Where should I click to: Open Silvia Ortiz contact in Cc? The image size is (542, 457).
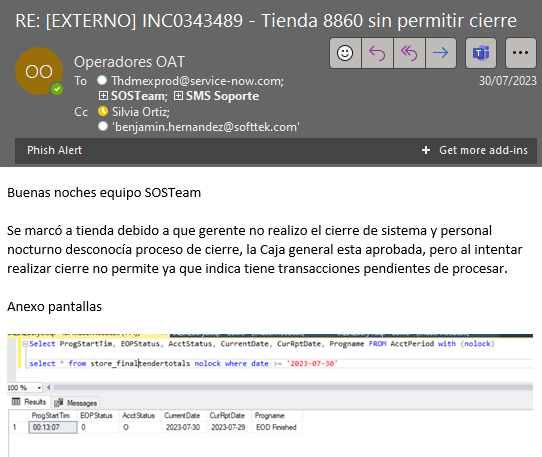[141, 112]
